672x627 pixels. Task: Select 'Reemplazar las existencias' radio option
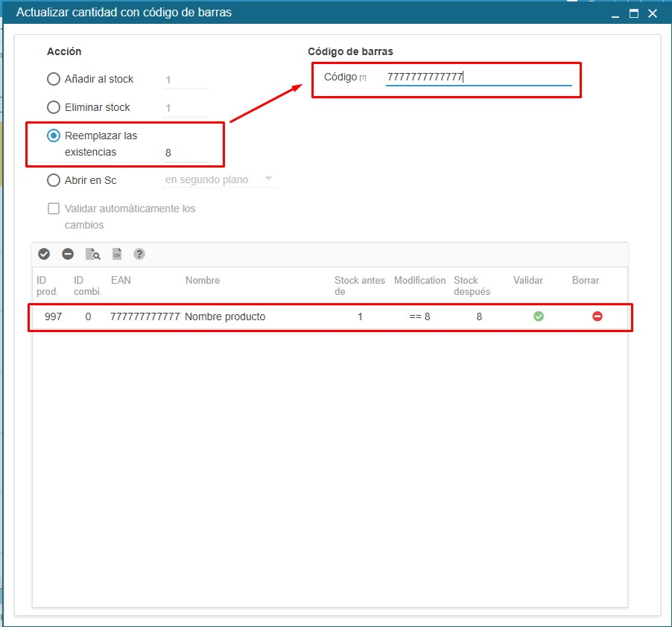54,136
